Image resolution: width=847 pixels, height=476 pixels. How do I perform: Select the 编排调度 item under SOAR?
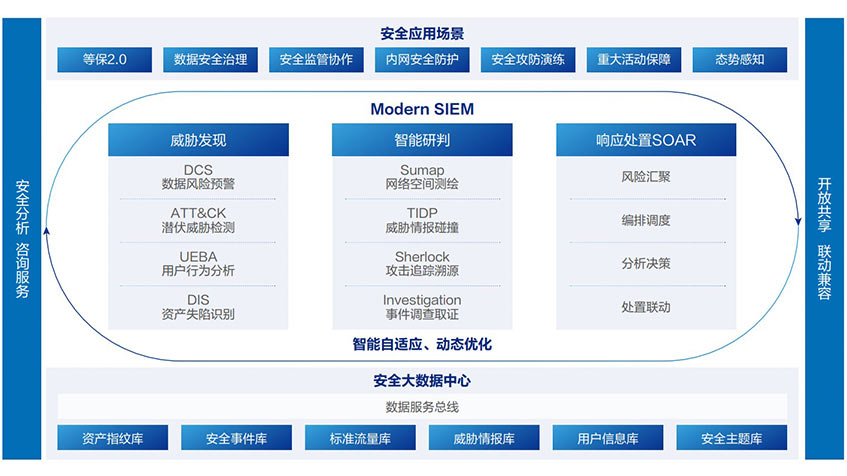pos(645,220)
